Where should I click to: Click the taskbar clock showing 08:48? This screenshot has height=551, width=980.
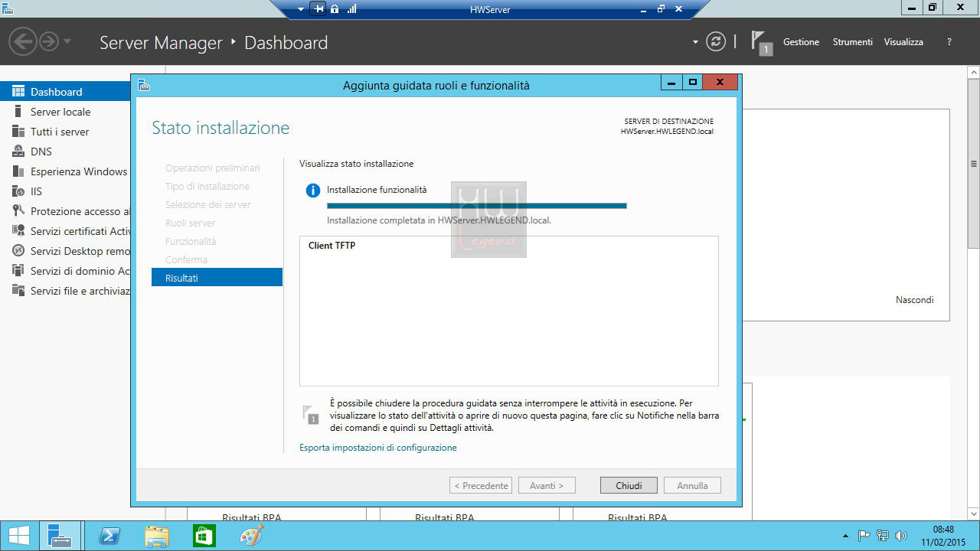click(x=943, y=536)
